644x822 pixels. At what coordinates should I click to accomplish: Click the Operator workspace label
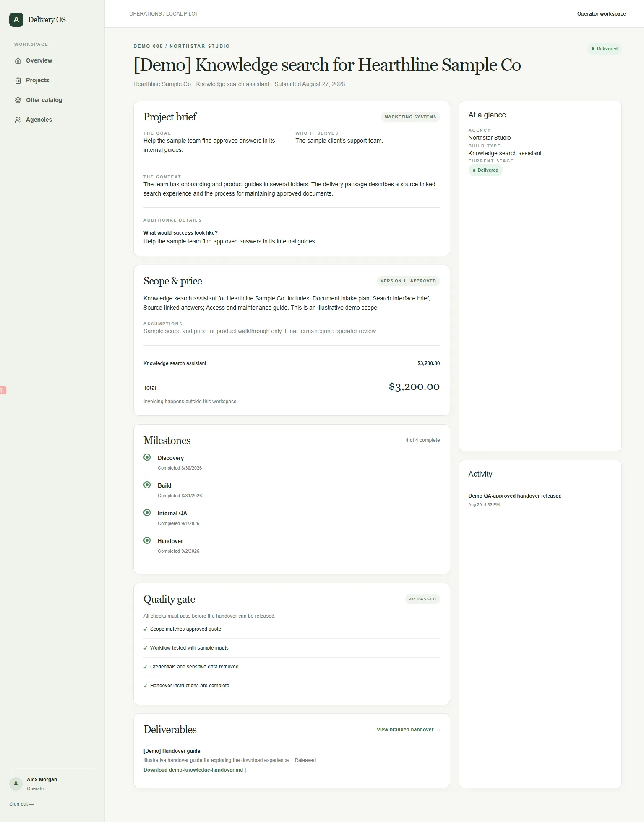pyautogui.click(x=601, y=14)
